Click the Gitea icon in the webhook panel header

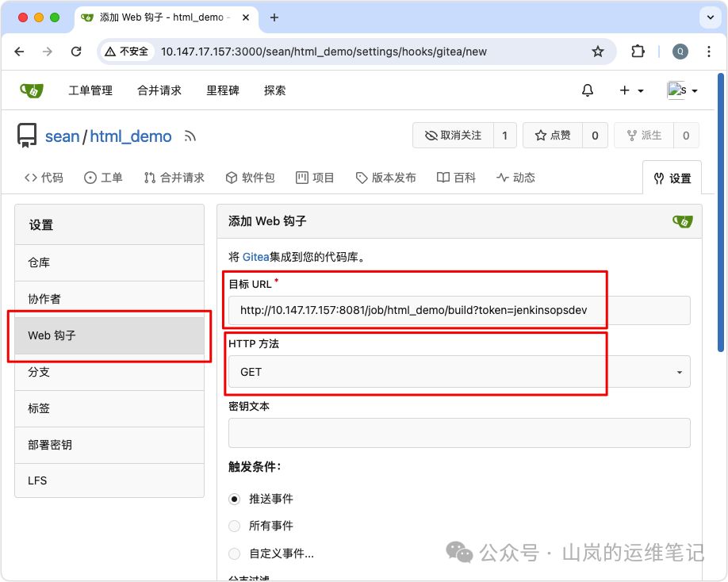pos(681,221)
